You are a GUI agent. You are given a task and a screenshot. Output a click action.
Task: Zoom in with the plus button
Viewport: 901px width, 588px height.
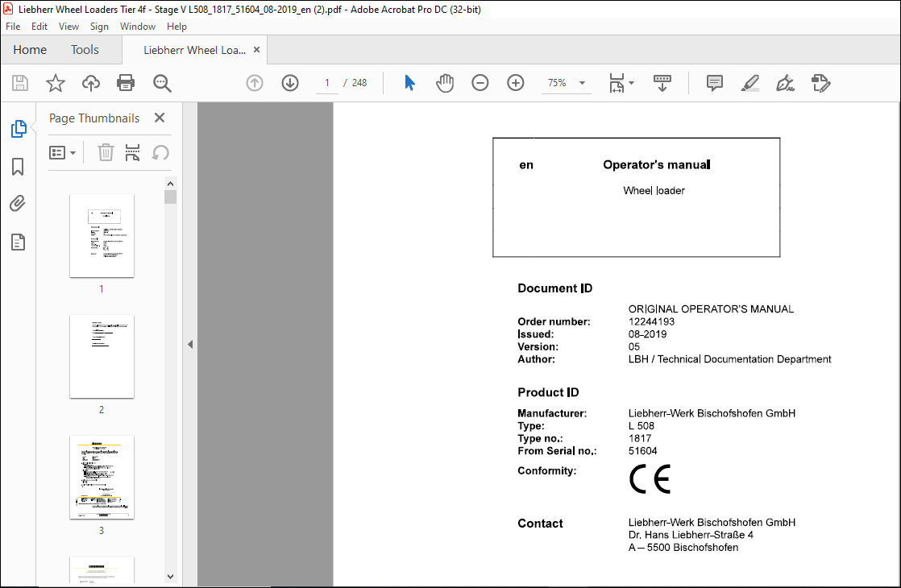click(x=516, y=83)
